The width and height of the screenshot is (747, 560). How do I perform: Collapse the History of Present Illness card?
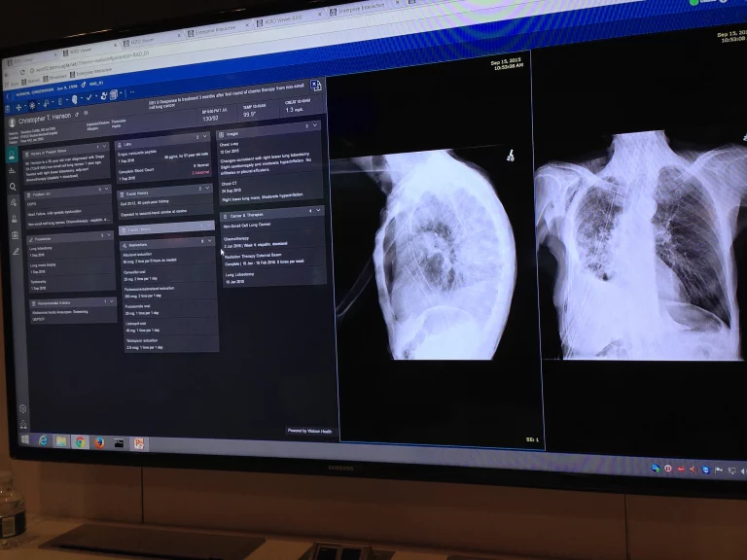(x=105, y=146)
